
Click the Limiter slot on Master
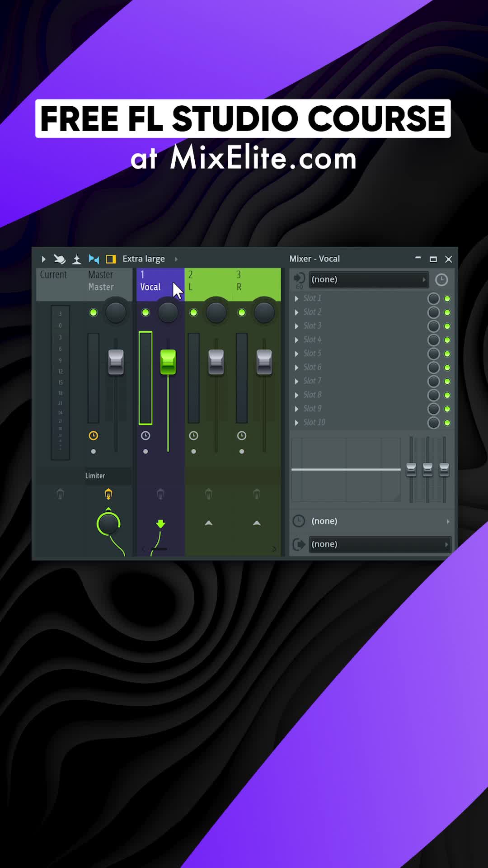[x=95, y=476]
